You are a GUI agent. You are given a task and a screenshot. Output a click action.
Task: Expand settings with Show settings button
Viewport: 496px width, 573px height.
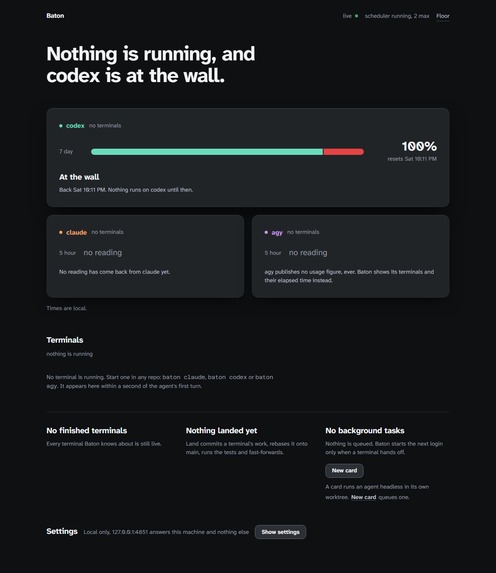coord(280,532)
